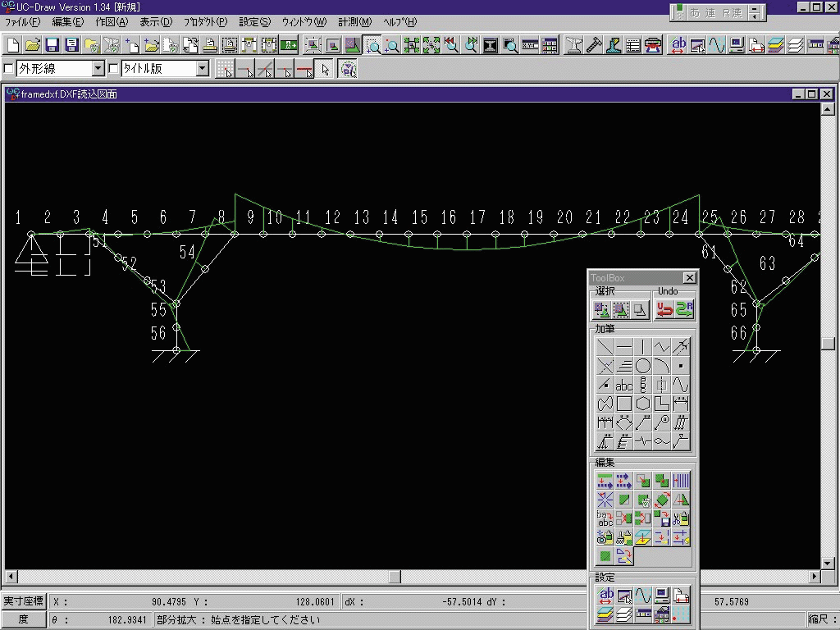
Task: Click the Redo arrow in ToolBox
Action: coord(684,309)
